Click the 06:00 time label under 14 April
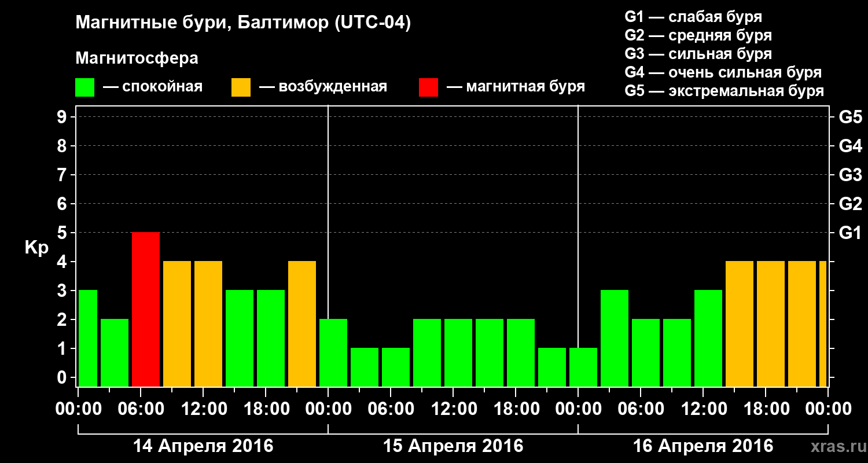868x463 pixels. tap(141, 409)
